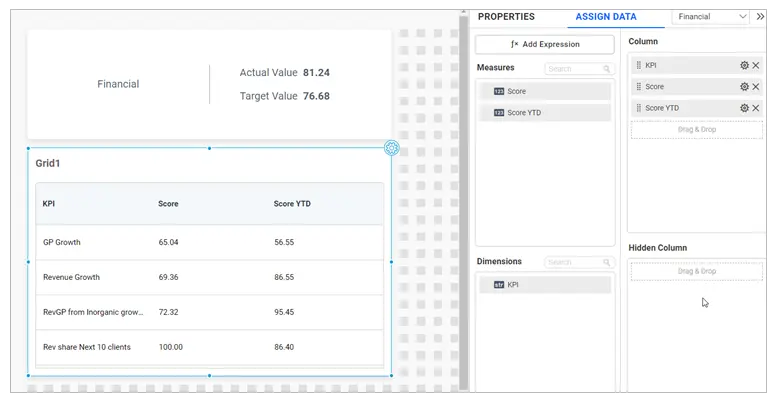
Task: Click numeric type icon of Score measure
Action: [499, 92]
